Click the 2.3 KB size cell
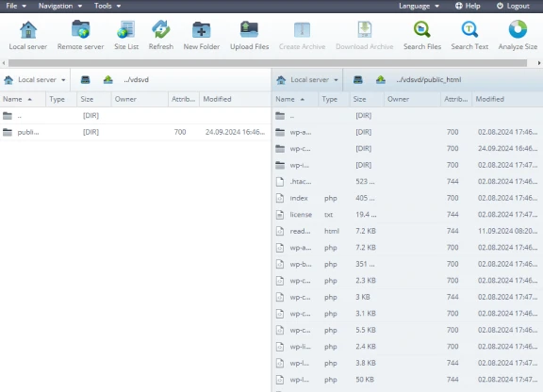 coord(366,281)
